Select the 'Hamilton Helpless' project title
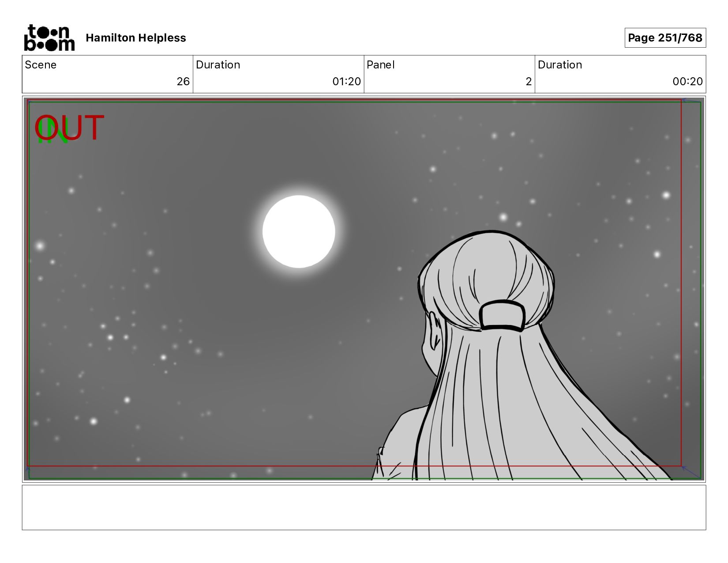Viewport: 728px width, 563px height. click(x=136, y=38)
